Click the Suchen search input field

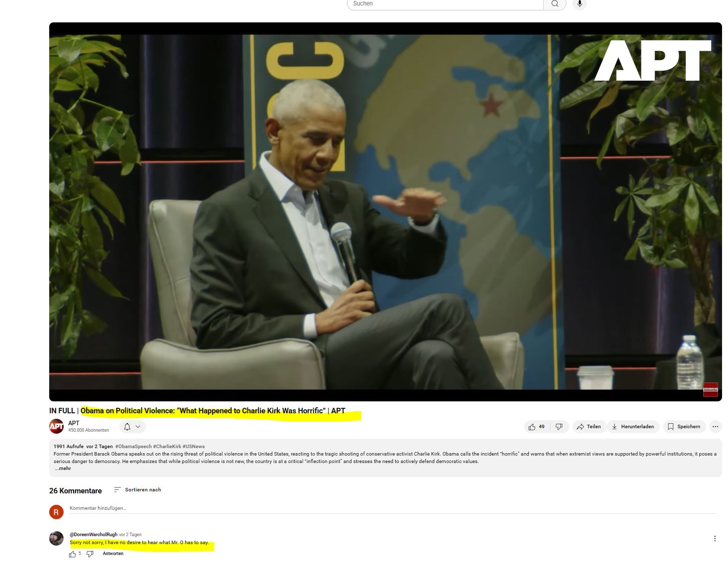tap(445, 4)
